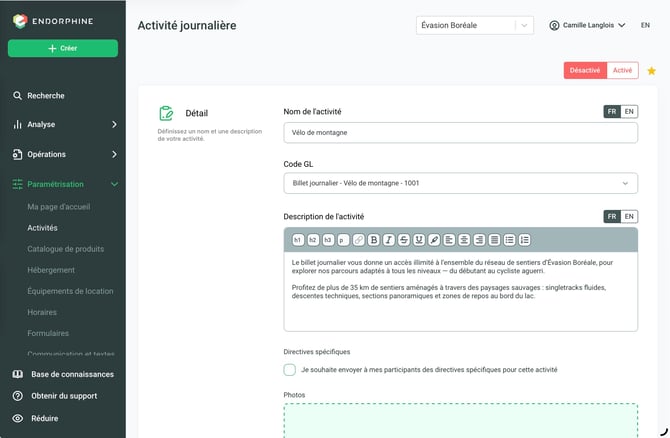The image size is (670, 438).
Task: Switch description language to EN
Action: [x=629, y=216]
